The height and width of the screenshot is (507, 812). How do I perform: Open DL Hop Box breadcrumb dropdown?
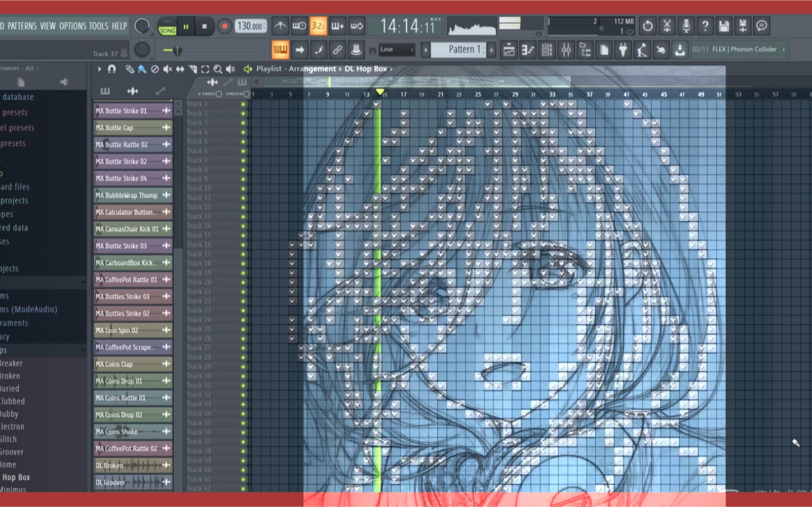click(365, 68)
